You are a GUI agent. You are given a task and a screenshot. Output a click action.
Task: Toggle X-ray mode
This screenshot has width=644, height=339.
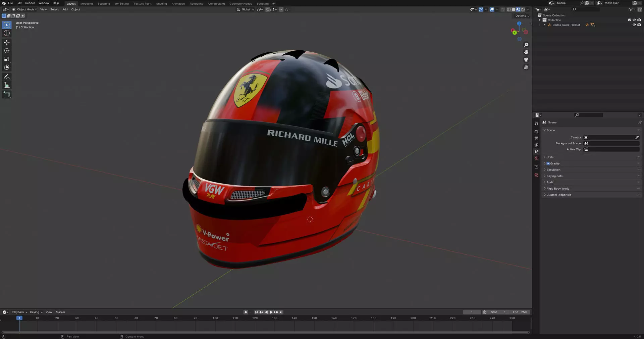502,9
